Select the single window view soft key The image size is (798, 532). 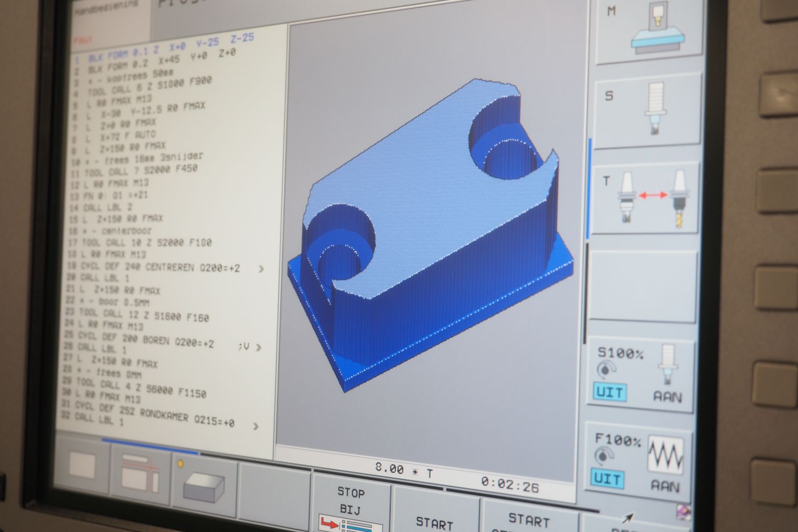click(82, 465)
